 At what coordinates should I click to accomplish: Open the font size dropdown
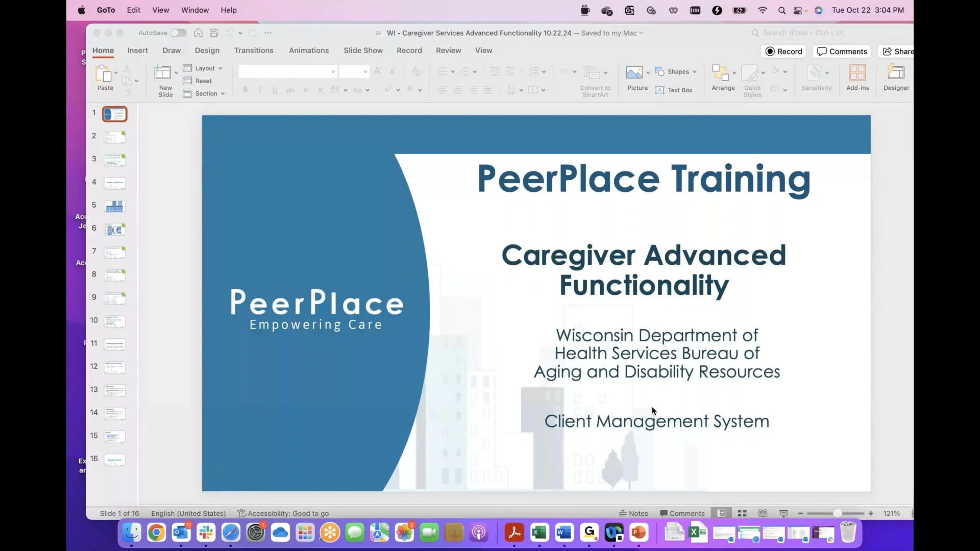coord(363,71)
